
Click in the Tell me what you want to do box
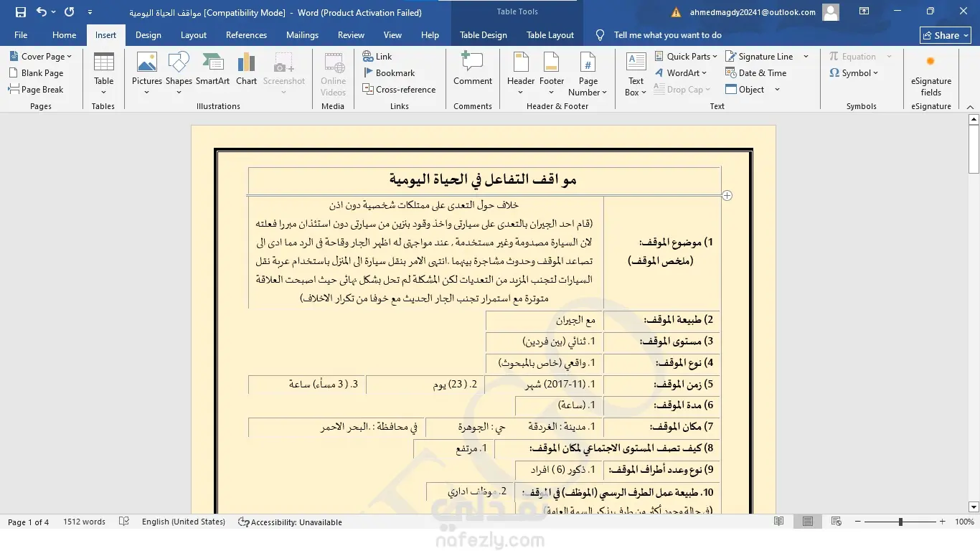(x=667, y=34)
